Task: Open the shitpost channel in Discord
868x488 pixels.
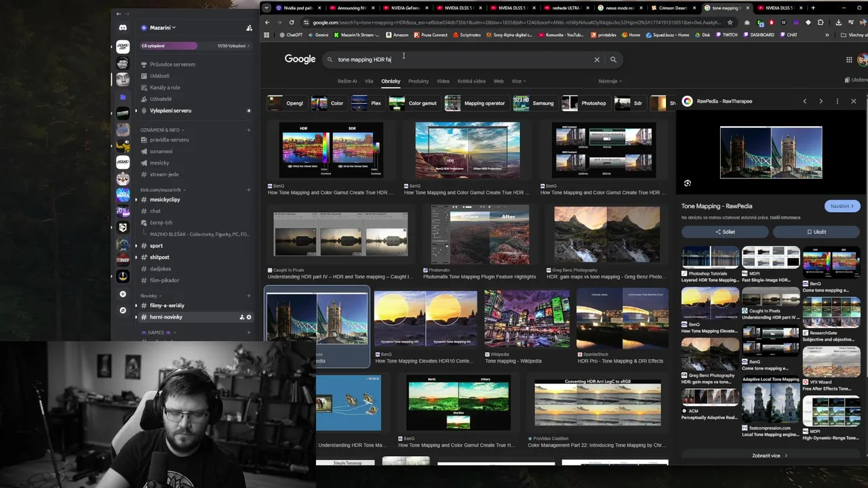Action: tap(159, 258)
